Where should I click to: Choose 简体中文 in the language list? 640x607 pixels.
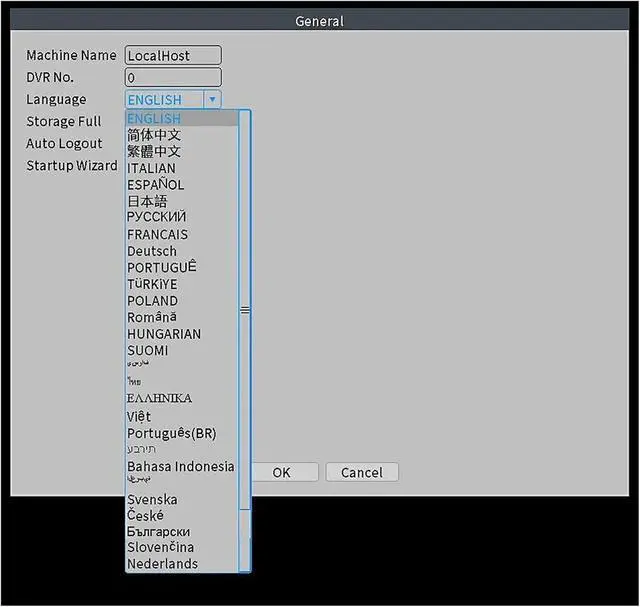coord(154,135)
